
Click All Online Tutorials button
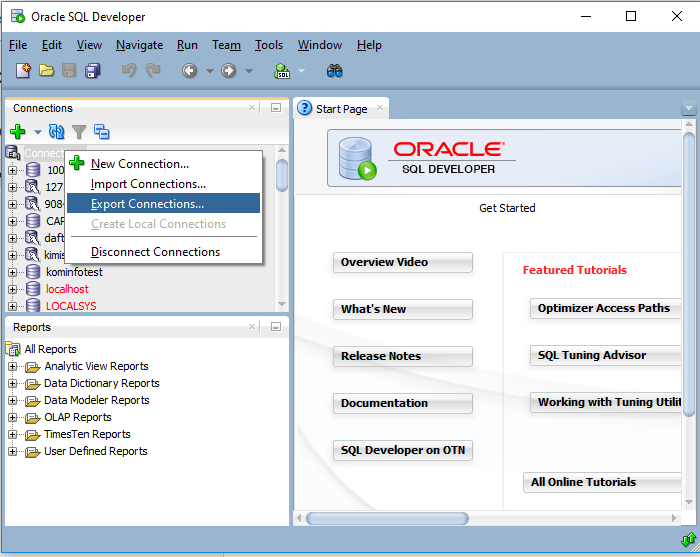[x=602, y=482]
